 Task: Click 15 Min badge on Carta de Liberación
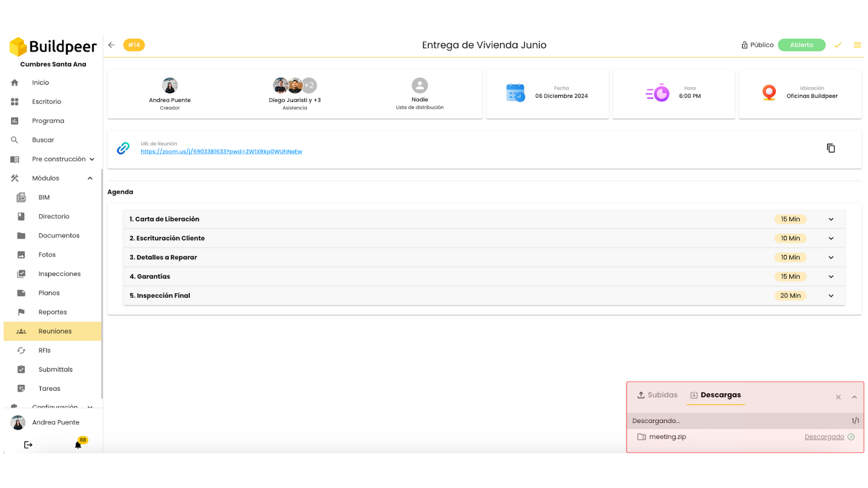point(790,219)
